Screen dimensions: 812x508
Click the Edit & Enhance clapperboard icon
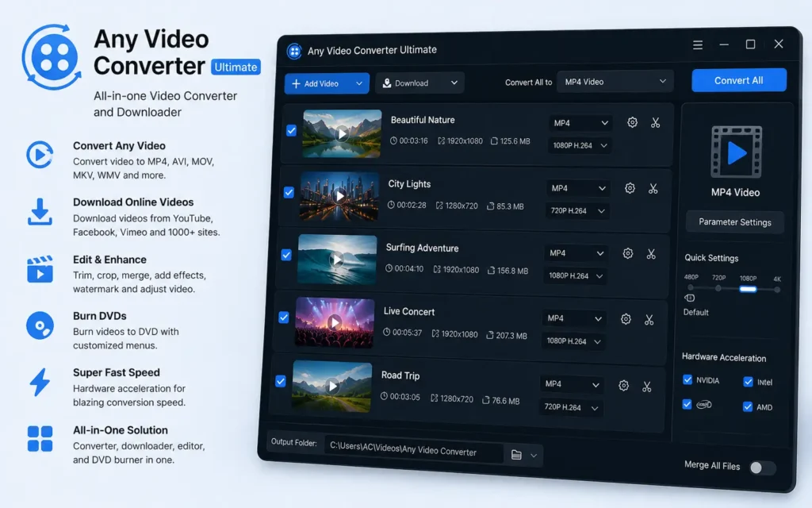point(40,269)
